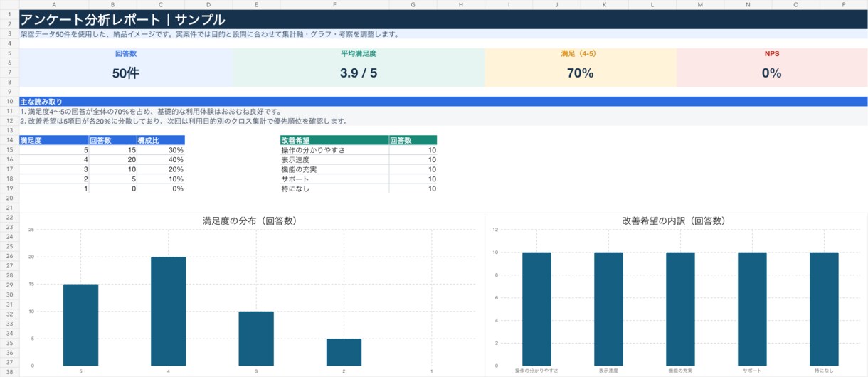The image size is (868, 377).
Task: Select the 構成比 header cell
Action: click(x=161, y=140)
